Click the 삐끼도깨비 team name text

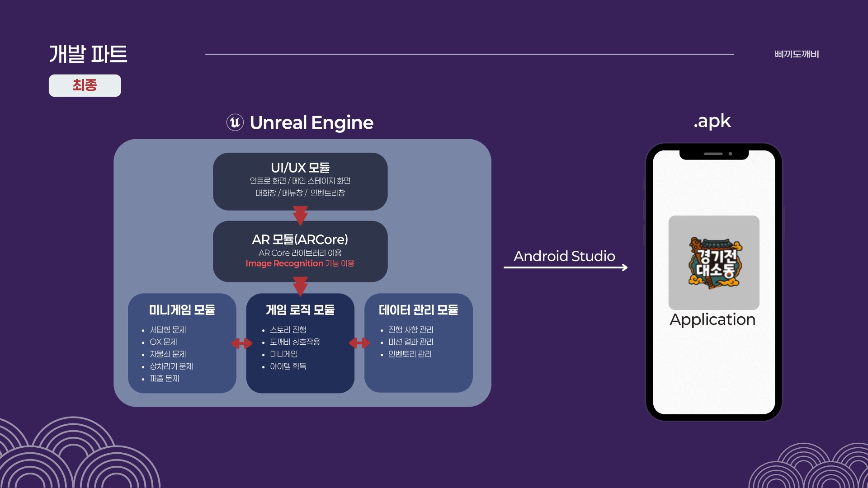[797, 54]
